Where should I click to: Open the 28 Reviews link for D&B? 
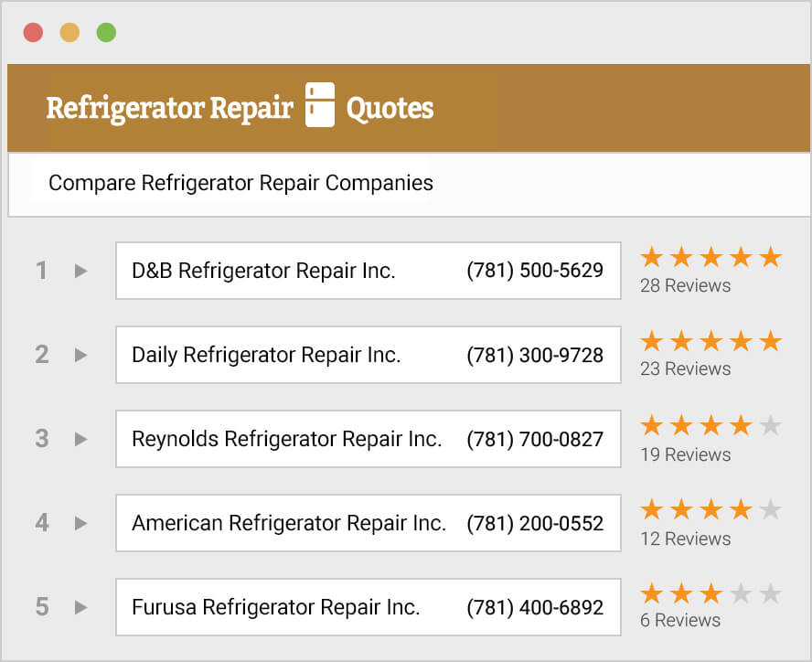pyautogui.click(x=684, y=285)
